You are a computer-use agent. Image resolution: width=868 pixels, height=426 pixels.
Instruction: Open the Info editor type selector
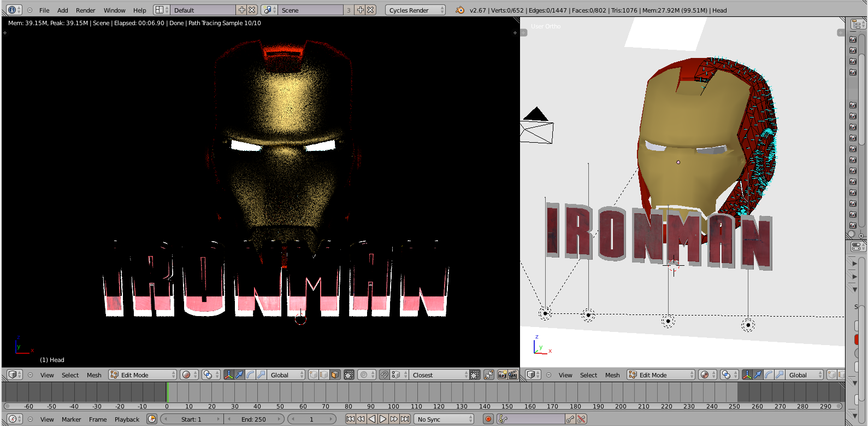[x=15, y=10]
